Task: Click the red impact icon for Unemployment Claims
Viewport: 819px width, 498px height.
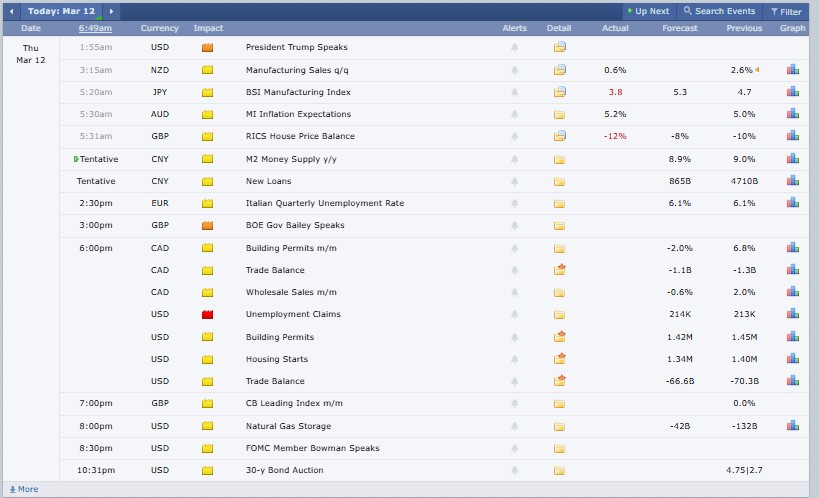Action: [x=208, y=315]
